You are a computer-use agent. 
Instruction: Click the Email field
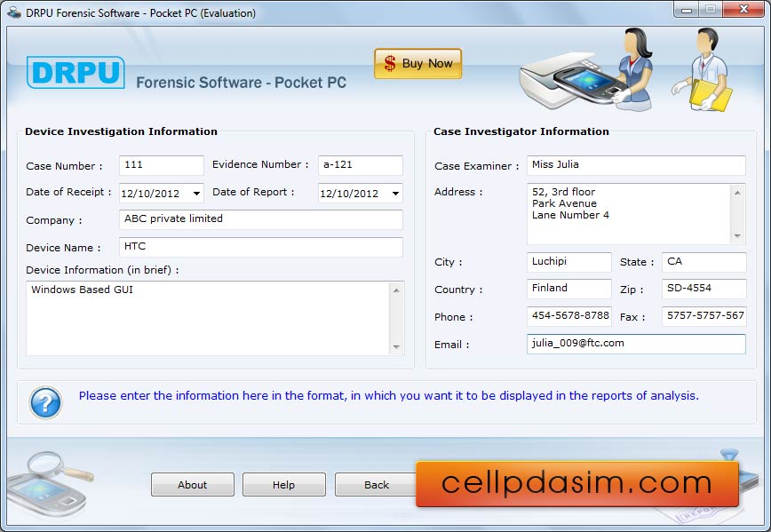pyautogui.click(x=636, y=344)
